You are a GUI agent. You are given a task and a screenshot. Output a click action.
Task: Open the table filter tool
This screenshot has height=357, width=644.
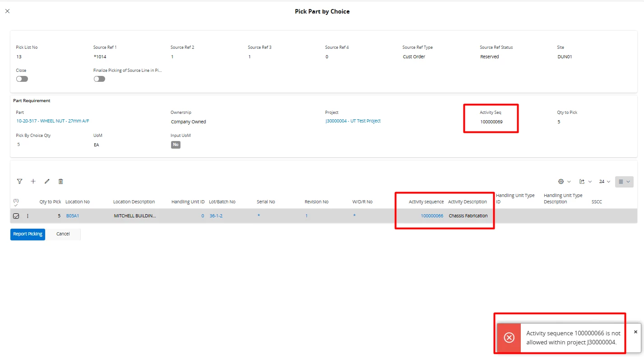[x=19, y=181]
